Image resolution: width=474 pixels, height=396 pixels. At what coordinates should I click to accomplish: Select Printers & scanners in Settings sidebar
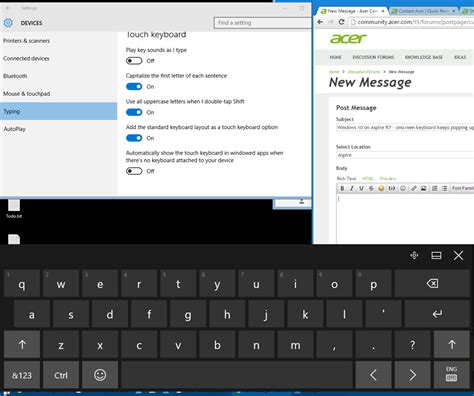click(x=59, y=41)
